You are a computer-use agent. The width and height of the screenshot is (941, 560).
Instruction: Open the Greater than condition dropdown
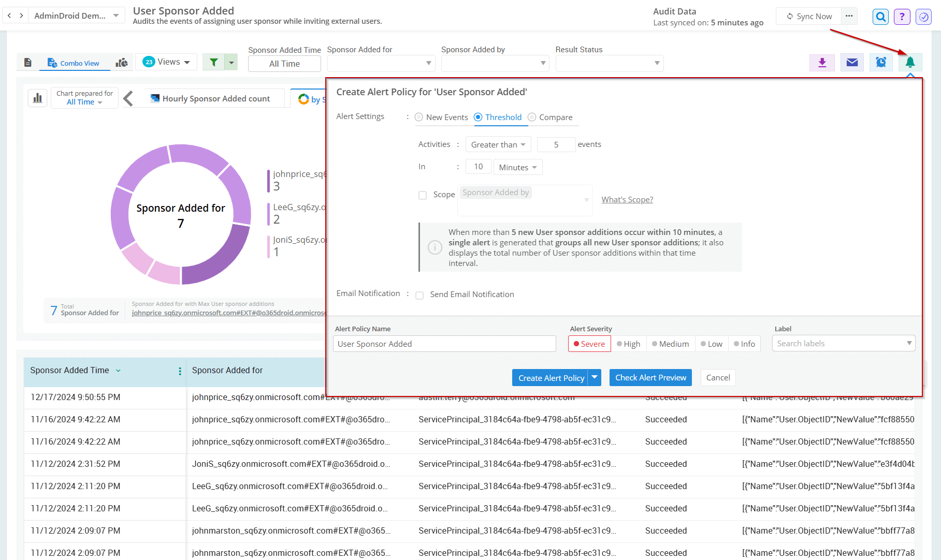tap(498, 145)
